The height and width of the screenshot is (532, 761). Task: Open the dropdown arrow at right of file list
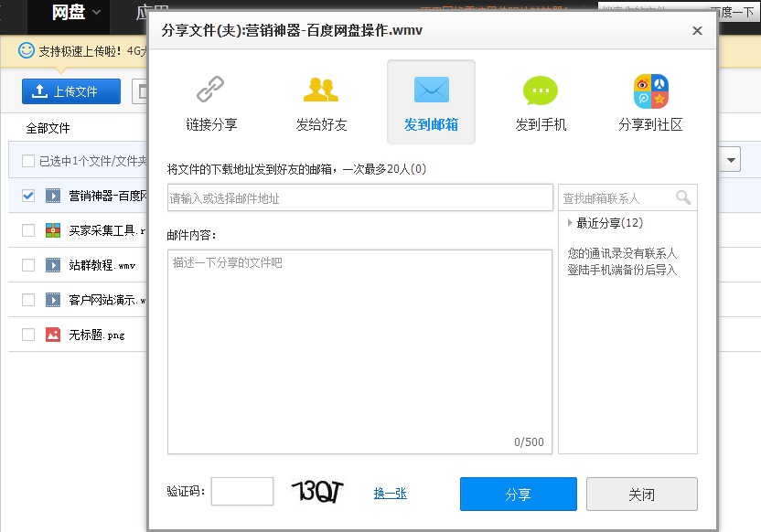pyautogui.click(x=731, y=160)
